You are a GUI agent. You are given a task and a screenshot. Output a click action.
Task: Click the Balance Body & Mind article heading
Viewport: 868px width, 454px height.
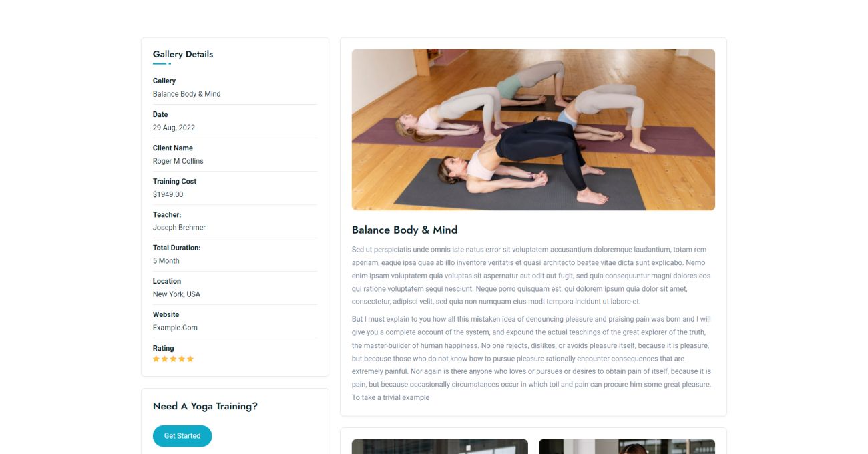tap(405, 230)
